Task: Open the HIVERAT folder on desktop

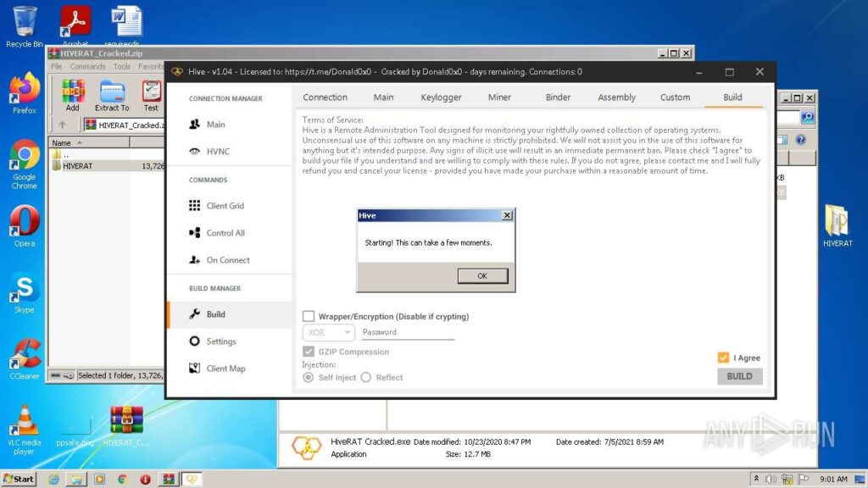Action: 837,225
